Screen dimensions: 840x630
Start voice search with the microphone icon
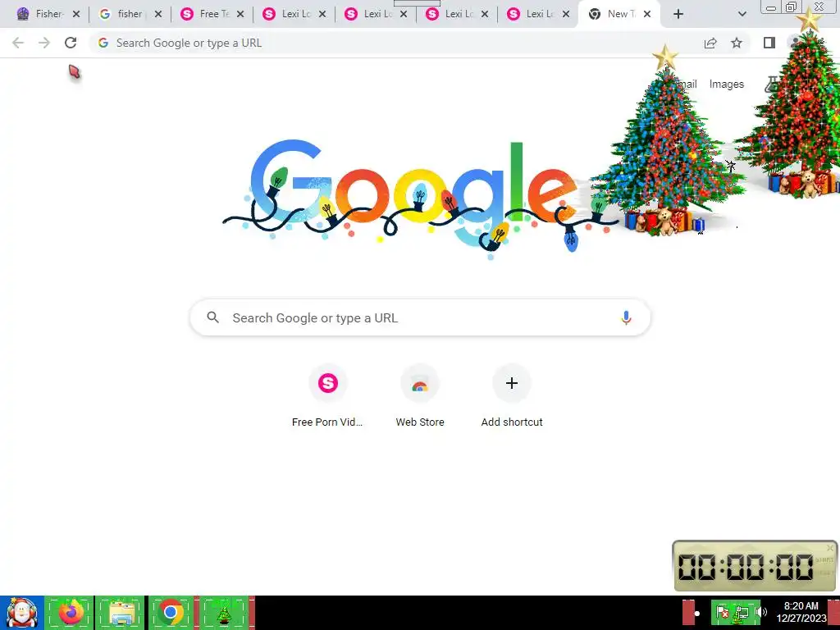pyautogui.click(x=626, y=317)
